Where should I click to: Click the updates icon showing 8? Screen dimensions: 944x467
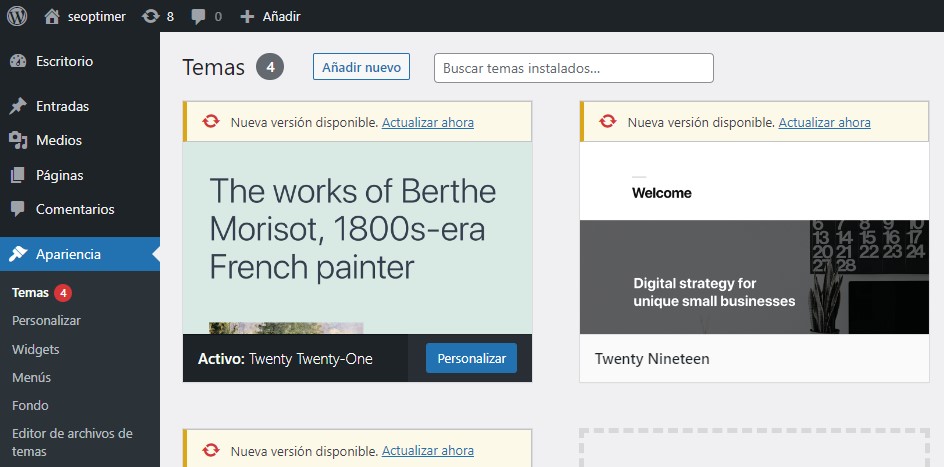point(151,16)
